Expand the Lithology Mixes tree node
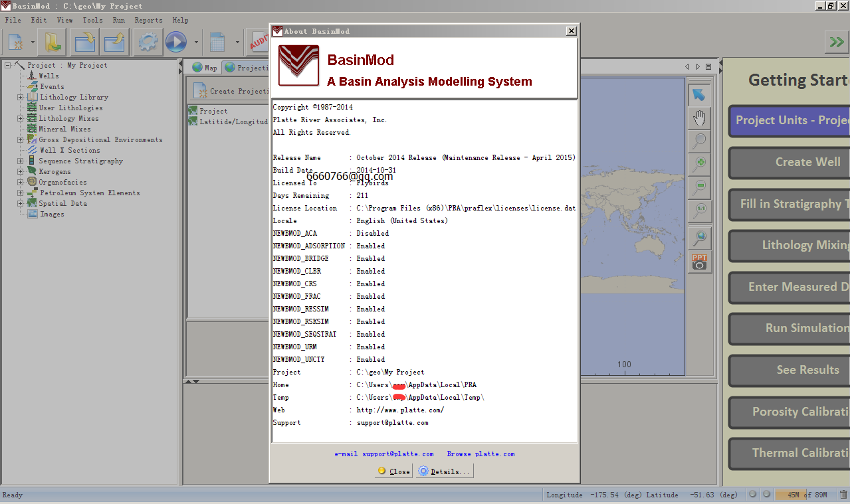 pyautogui.click(x=21, y=118)
